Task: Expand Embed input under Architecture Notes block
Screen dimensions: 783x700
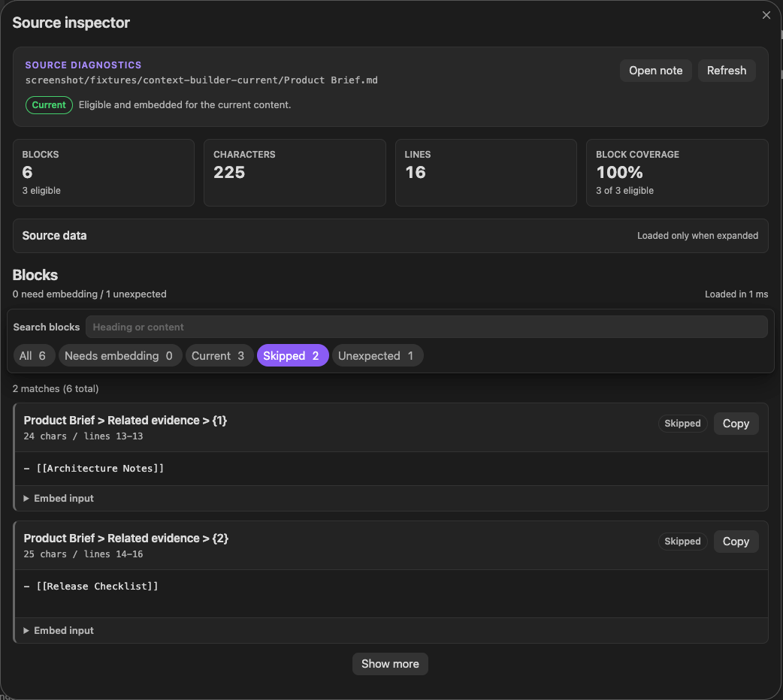Action: (59, 498)
